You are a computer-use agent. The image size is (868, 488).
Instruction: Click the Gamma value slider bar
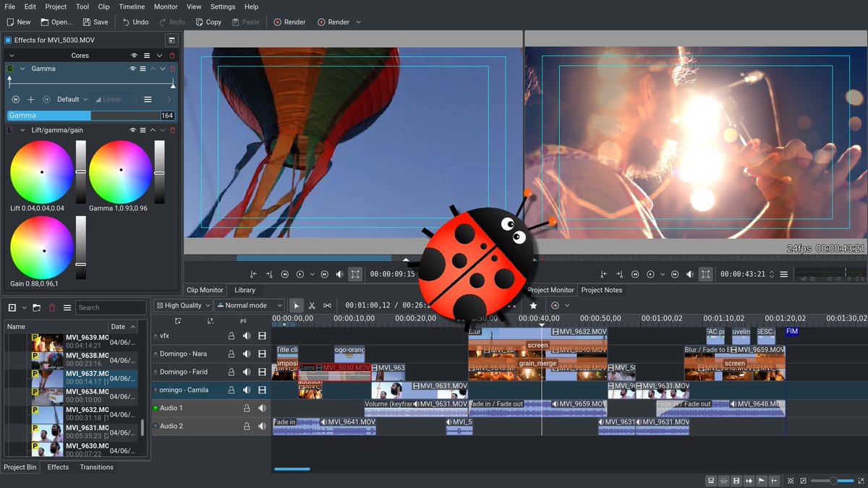coord(90,116)
